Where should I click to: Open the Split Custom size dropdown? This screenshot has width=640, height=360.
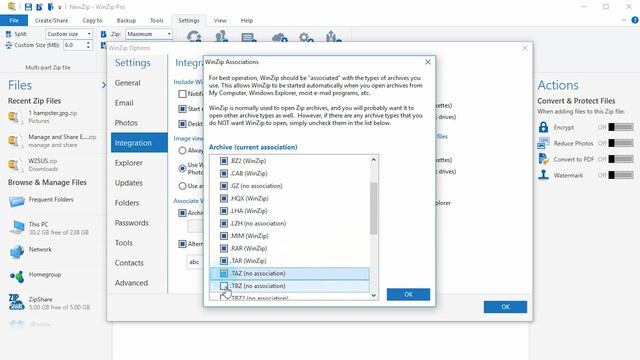[69, 34]
